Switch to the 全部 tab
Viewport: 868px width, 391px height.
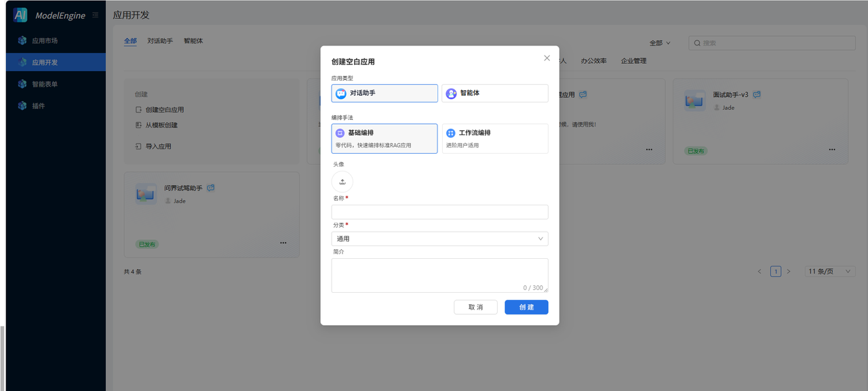click(130, 41)
